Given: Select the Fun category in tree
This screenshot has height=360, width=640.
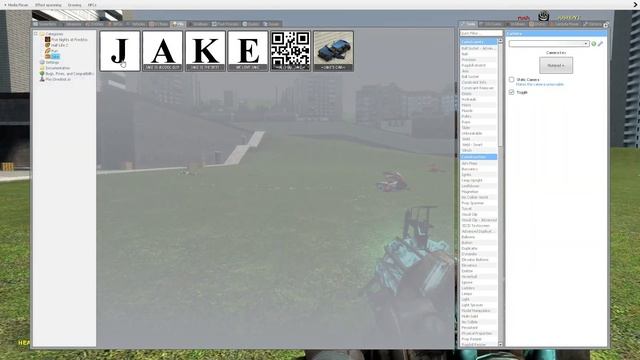Looking at the screenshot, I should (x=51, y=51).
